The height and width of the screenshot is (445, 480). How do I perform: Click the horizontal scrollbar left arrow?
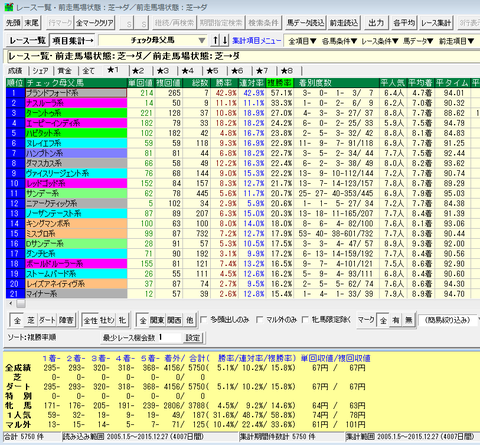[x=11, y=303]
